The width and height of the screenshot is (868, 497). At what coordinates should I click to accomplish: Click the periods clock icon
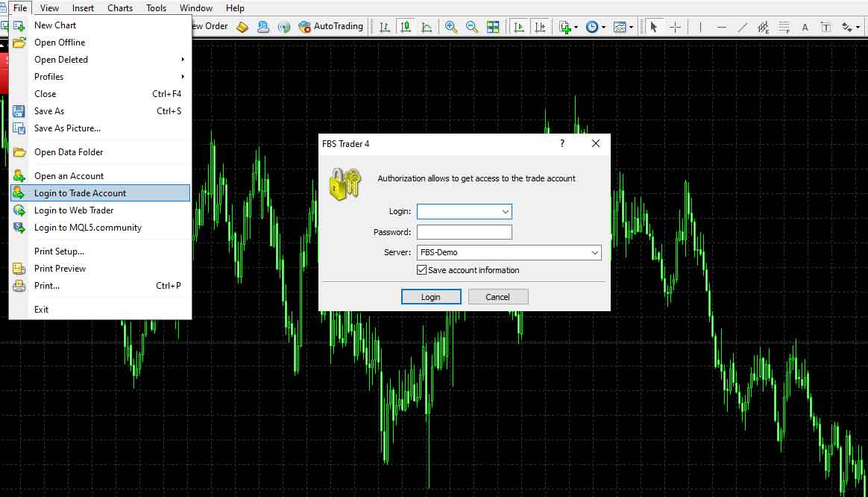pos(592,27)
